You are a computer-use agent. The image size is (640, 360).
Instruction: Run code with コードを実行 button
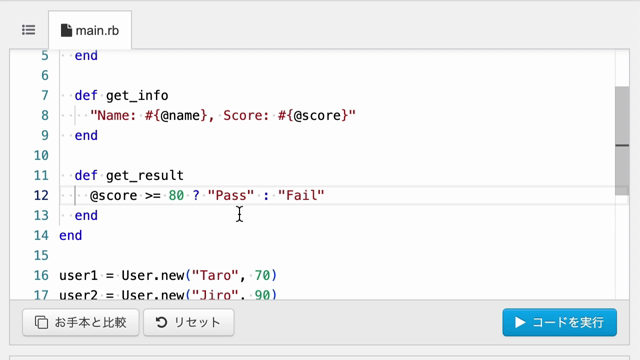pyautogui.click(x=560, y=322)
